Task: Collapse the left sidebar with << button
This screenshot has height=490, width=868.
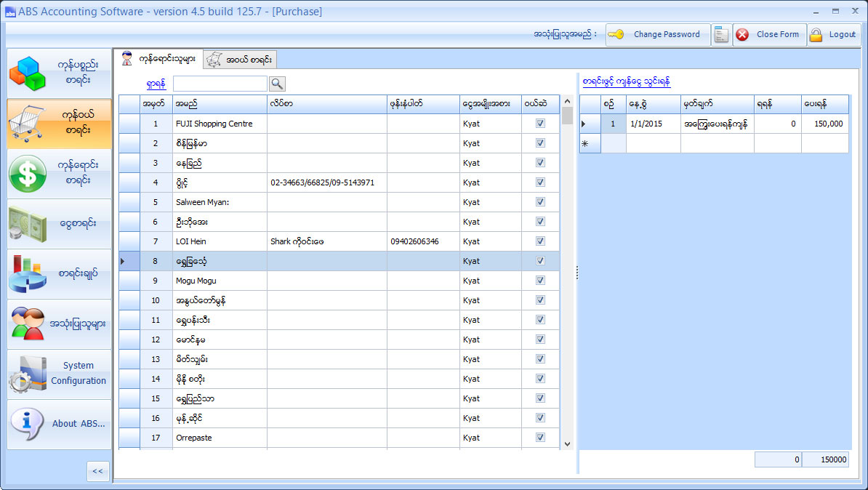Action: coord(97,471)
